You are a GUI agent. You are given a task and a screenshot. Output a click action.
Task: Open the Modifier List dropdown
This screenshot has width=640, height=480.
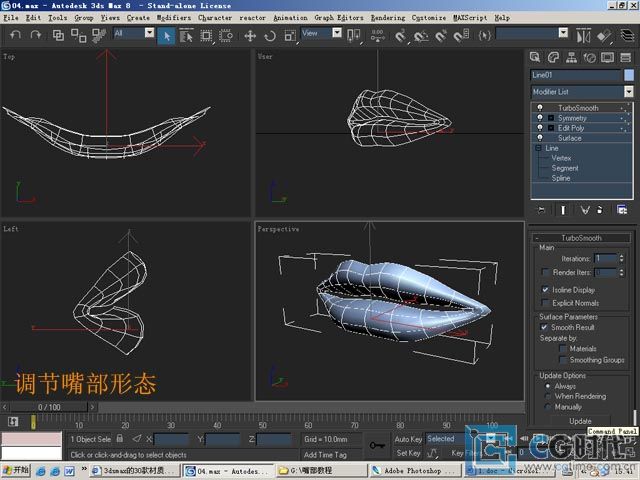coord(629,91)
